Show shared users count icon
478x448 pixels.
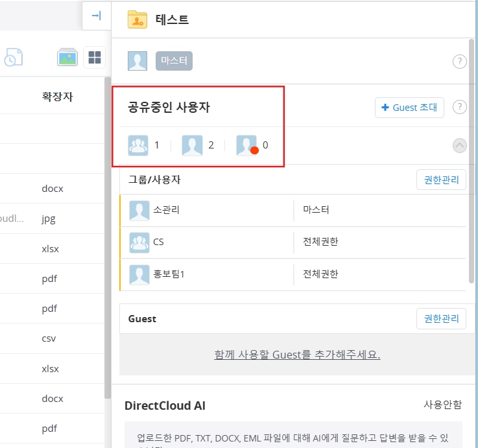pyautogui.click(x=192, y=145)
